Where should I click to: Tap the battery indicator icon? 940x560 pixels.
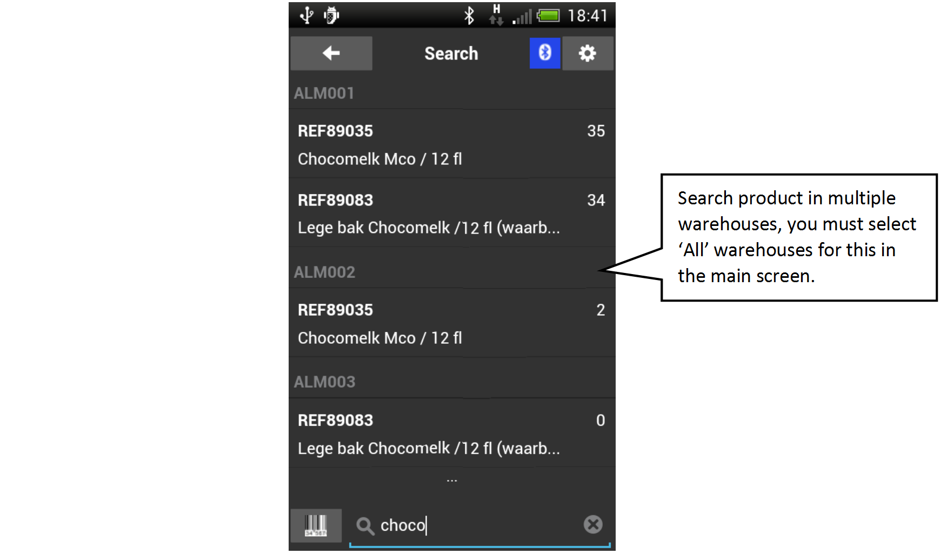click(x=549, y=16)
